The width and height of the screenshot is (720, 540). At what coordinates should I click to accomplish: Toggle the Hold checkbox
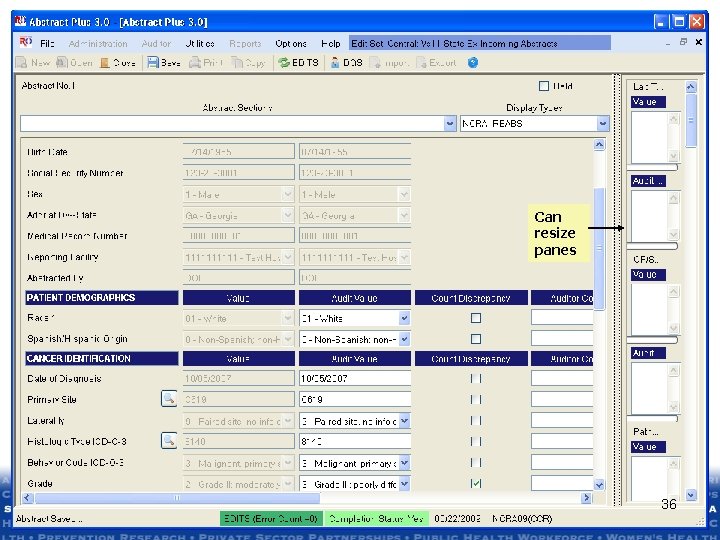pos(544,86)
